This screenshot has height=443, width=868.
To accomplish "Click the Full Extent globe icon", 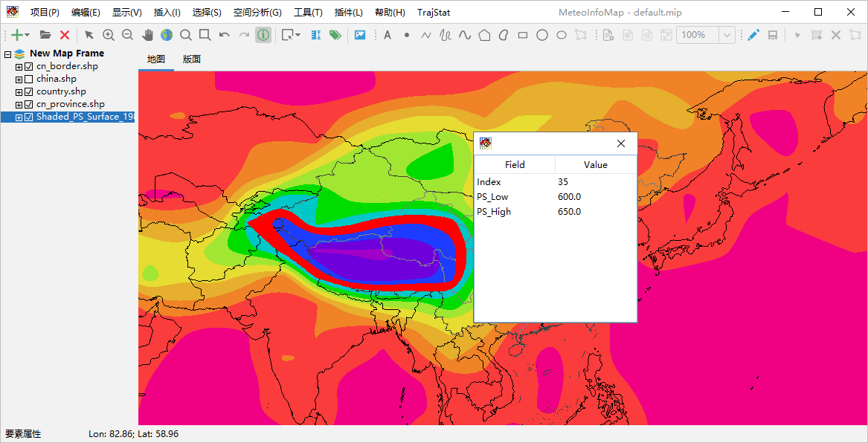I will pos(167,35).
